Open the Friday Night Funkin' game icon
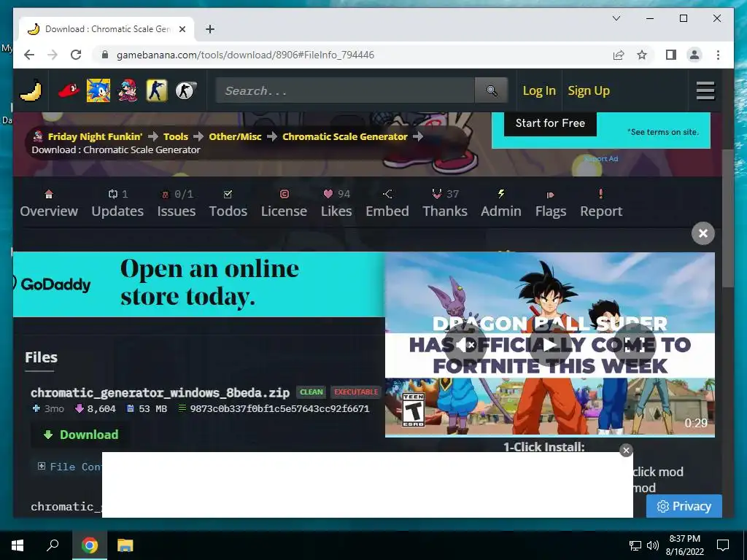Screen dimensions: 747x560 pos(128,90)
